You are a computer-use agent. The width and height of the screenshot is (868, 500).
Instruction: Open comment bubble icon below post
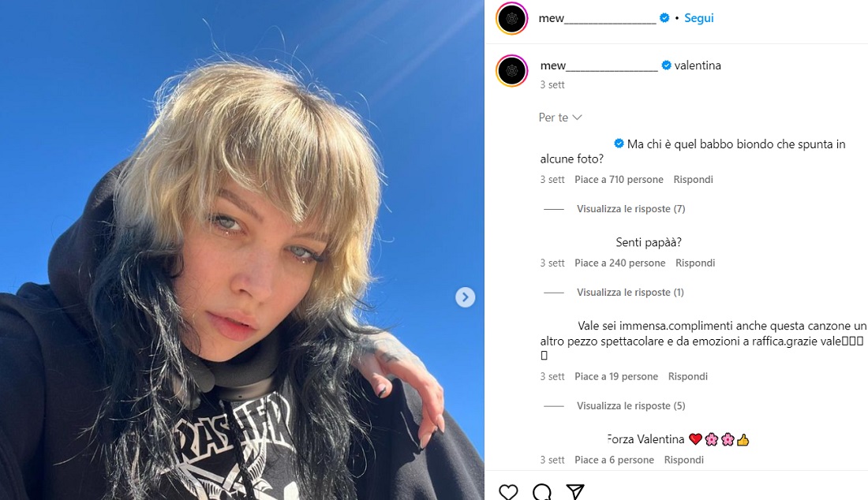pyautogui.click(x=542, y=491)
